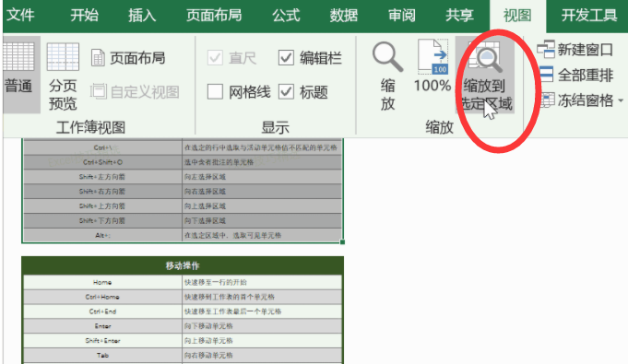Uncheck the 标题 headings checkbox
Image resolution: width=628 pixels, height=364 pixels.
[286, 92]
